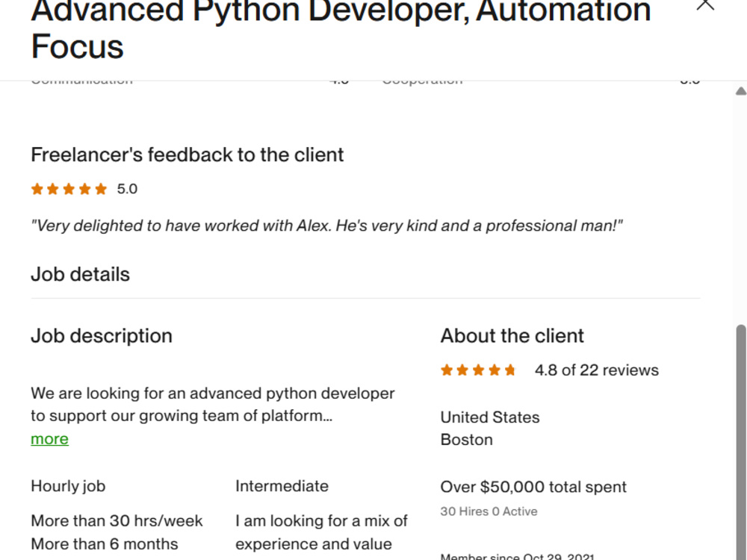
Task: Click Over $50,000 total spent text
Action: pyautogui.click(x=533, y=487)
